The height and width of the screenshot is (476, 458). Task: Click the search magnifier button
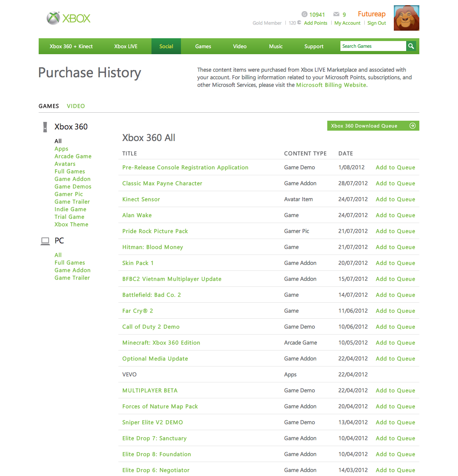pyautogui.click(x=411, y=46)
